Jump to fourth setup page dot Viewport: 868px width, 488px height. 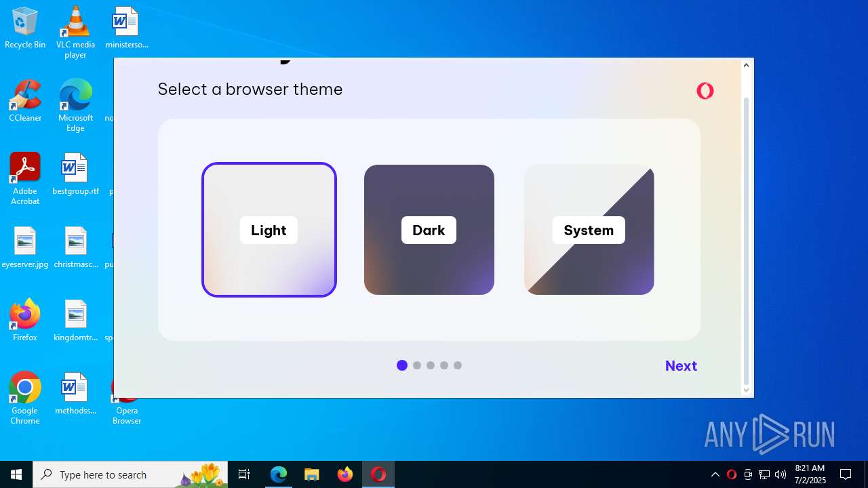pyautogui.click(x=444, y=365)
